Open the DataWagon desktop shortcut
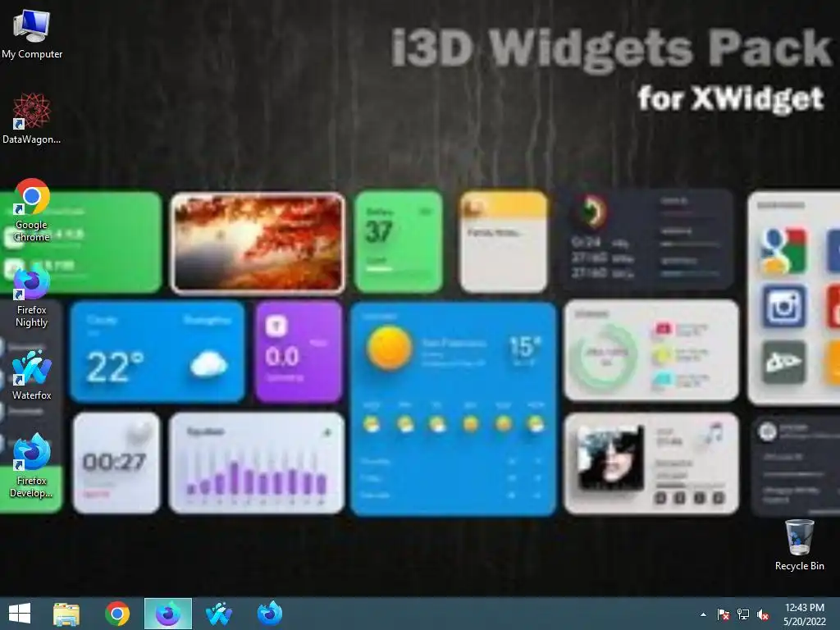This screenshot has width=840, height=630. coord(32,119)
